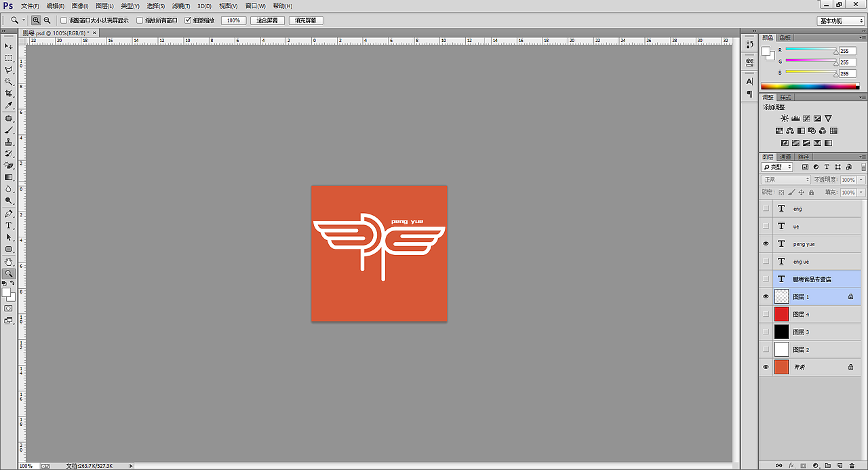
Task: Uncheck the scrubby zoom checkbox
Action: coord(188,20)
